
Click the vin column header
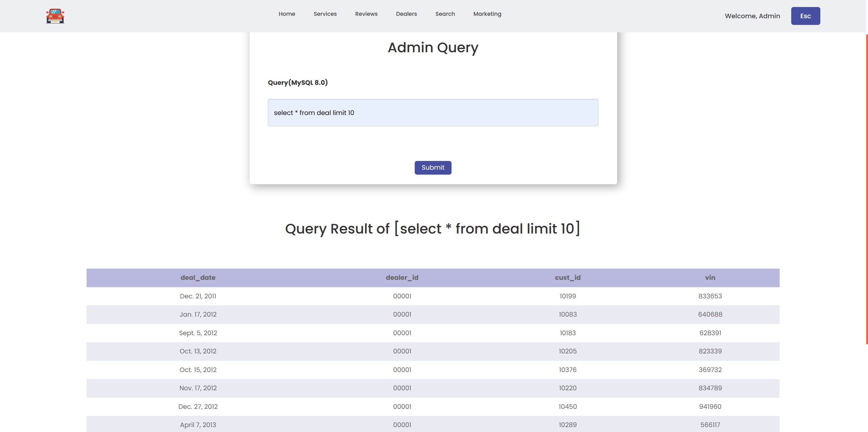[x=710, y=278]
